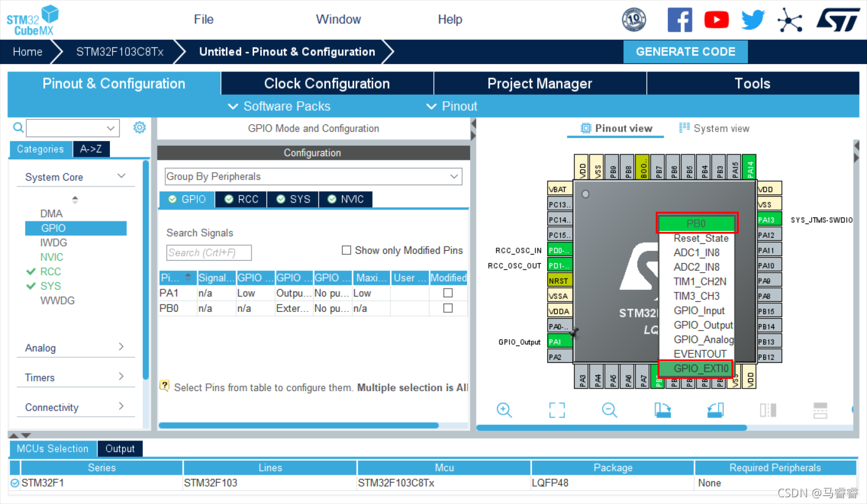Click the NRST pin on chip
867x504 pixels.
[560, 281]
